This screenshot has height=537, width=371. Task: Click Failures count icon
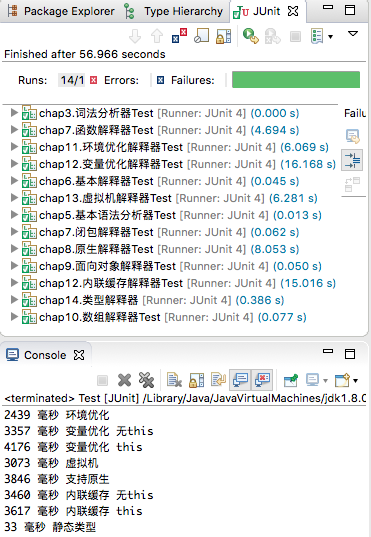point(160,80)
